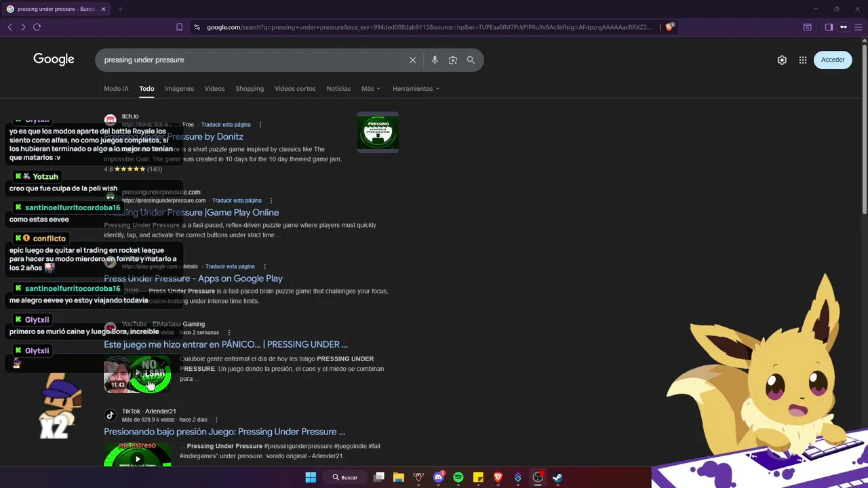Open the Videos tab
Image resolution: width=868 pixels, height=488 pixels.
(x=214, y=89)
